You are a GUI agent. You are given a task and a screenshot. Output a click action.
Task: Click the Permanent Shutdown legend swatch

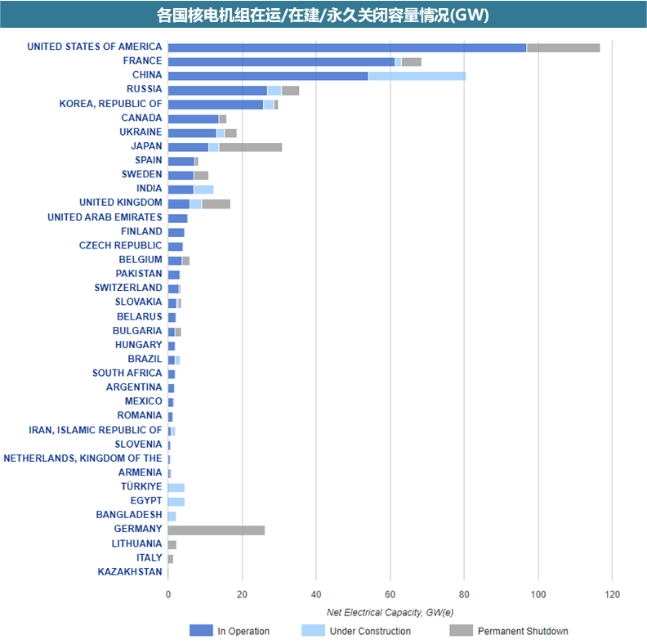click(461, 630)
